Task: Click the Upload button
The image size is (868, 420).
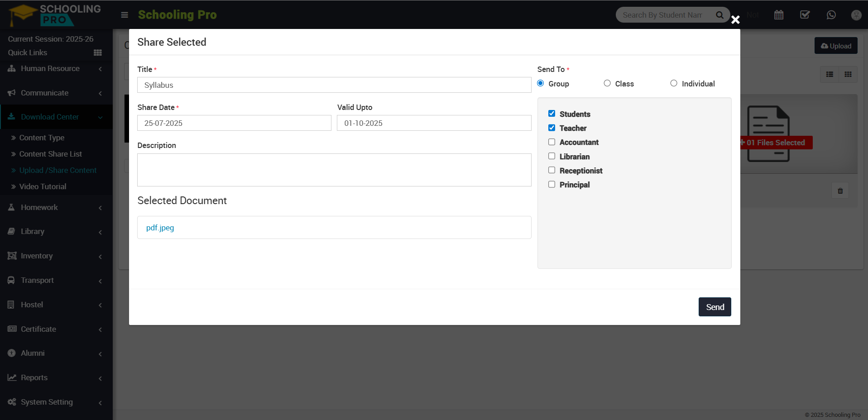Action: pos(836,46)
